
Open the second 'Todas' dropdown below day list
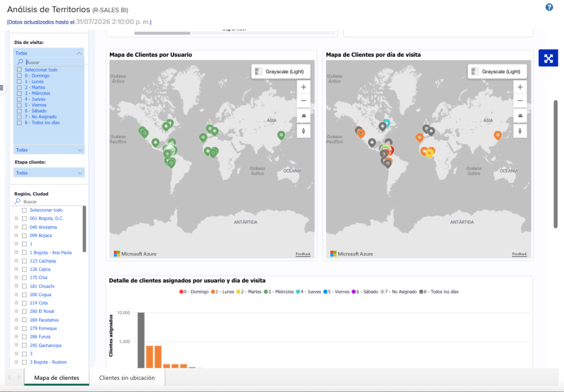pyautogui.click(x=49, y=150)
